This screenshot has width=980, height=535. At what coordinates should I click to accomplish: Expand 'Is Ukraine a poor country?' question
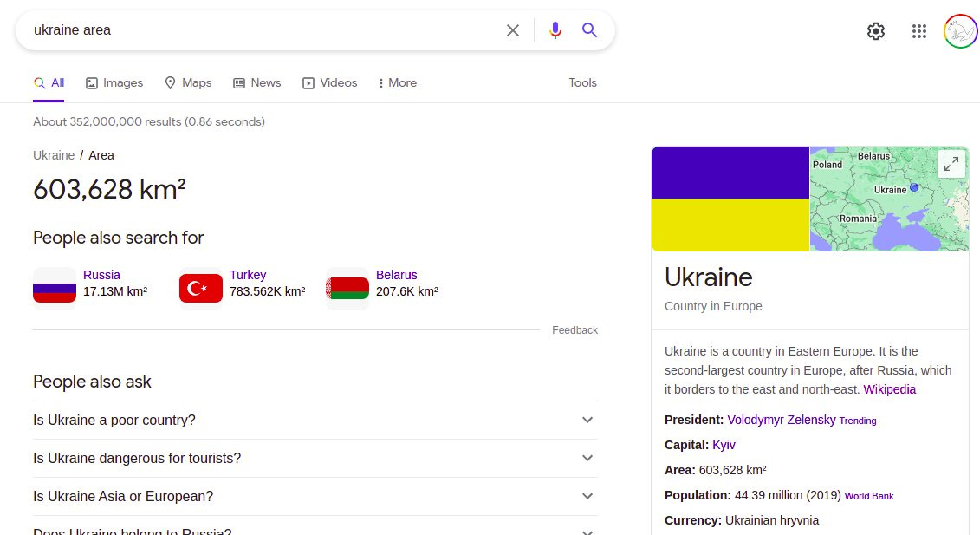coord(315,420)
